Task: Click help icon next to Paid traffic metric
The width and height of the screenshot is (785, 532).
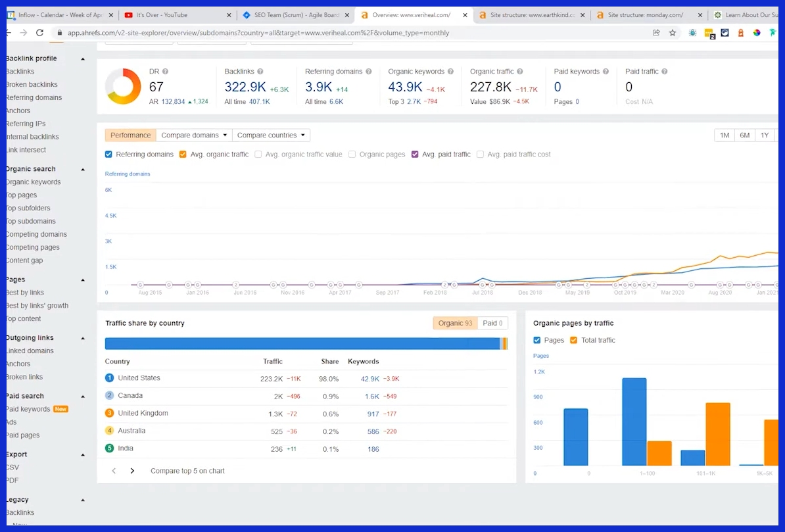Action: (664, 72)
